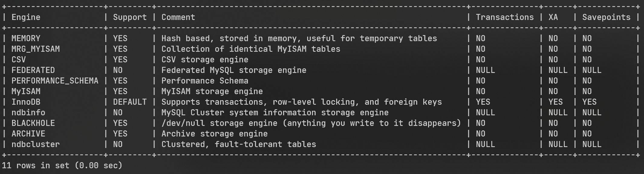Click the Savepoints column header
644x174 pixels.
606,17
